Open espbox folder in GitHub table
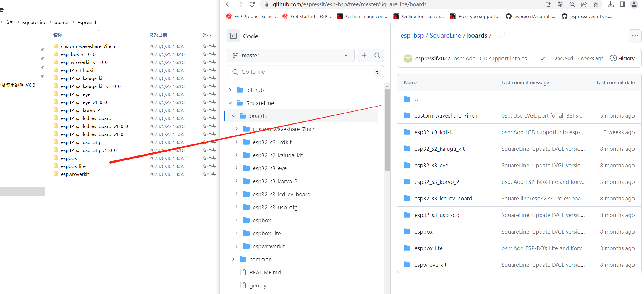 423,232
